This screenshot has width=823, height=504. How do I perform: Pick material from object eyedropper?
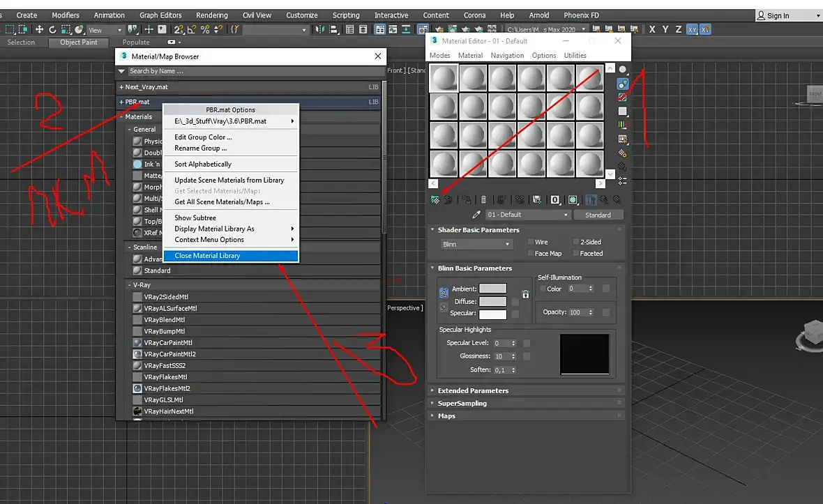pyautogui.click(x=476, y=215)
